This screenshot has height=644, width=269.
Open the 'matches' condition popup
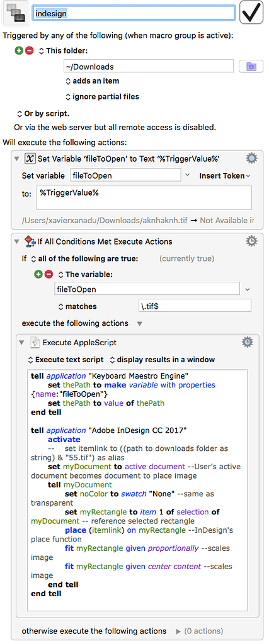click(x=78, y=306)
